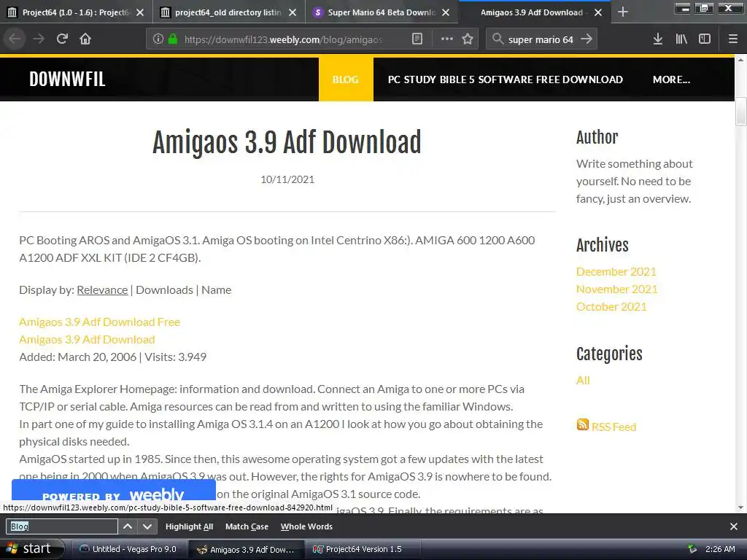This screenshot has height=560, width=747.
Task: Open page actions three-dot menu
Action: point(447,39)
